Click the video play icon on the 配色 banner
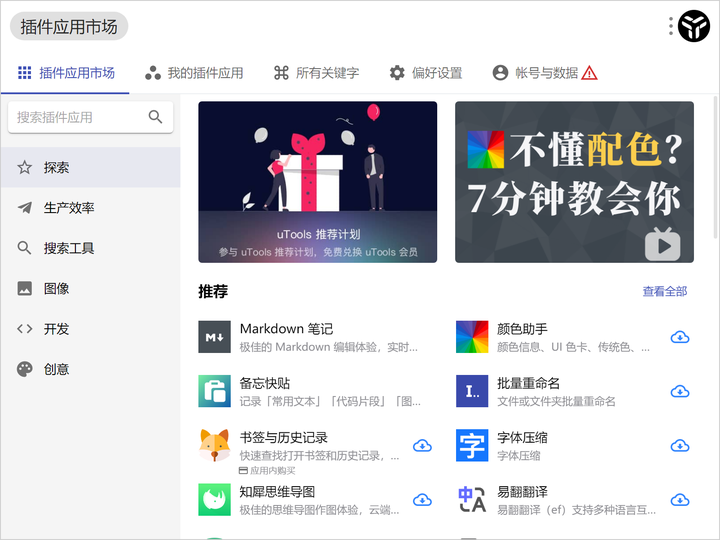The width and height of the screenshot is (720, 540). point(663,245)
